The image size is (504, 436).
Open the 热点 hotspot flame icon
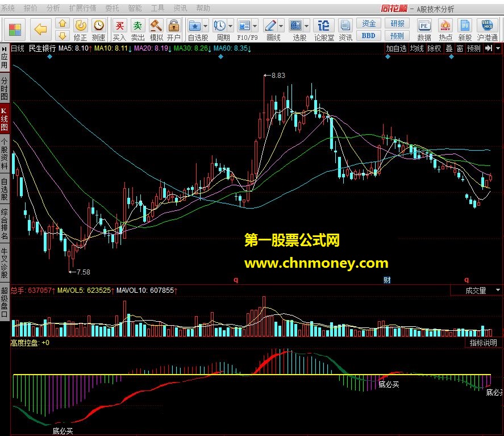click(445, 30)
